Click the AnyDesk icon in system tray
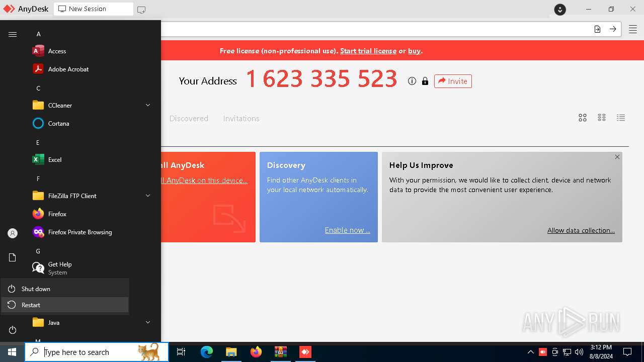This screenshot has height=362, width=644. click(543, 352)
